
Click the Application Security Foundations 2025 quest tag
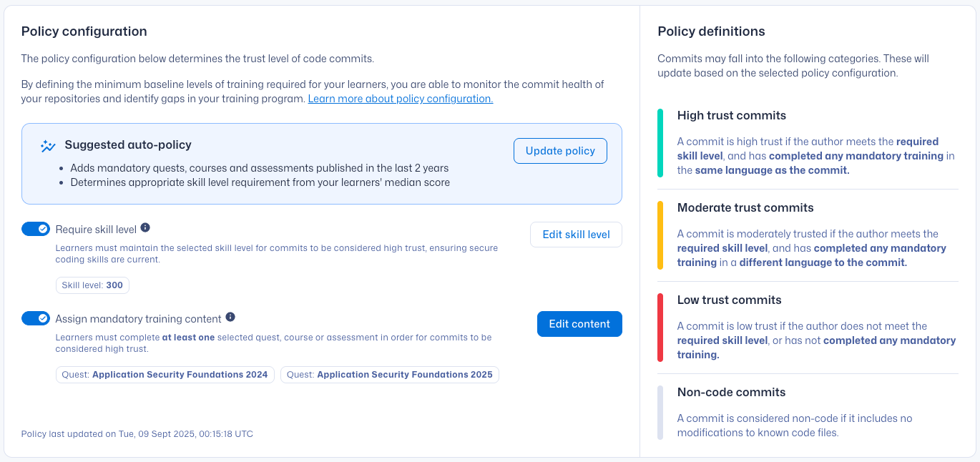(x=390, y=375)
